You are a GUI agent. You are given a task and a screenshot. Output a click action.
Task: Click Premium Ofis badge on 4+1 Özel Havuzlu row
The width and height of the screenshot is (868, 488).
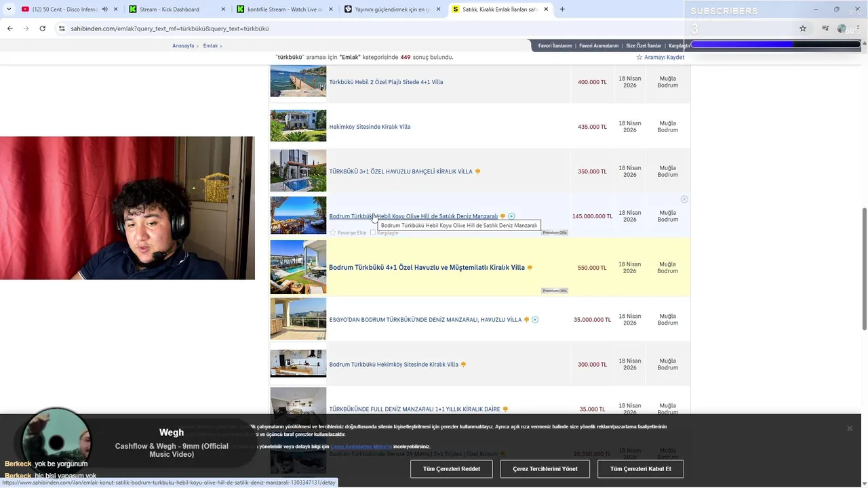[555, 291]
